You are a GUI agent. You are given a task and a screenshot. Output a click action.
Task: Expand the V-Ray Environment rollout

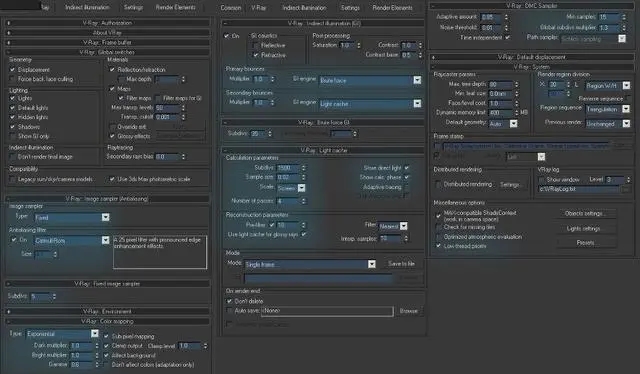click(x=108, y=311)
